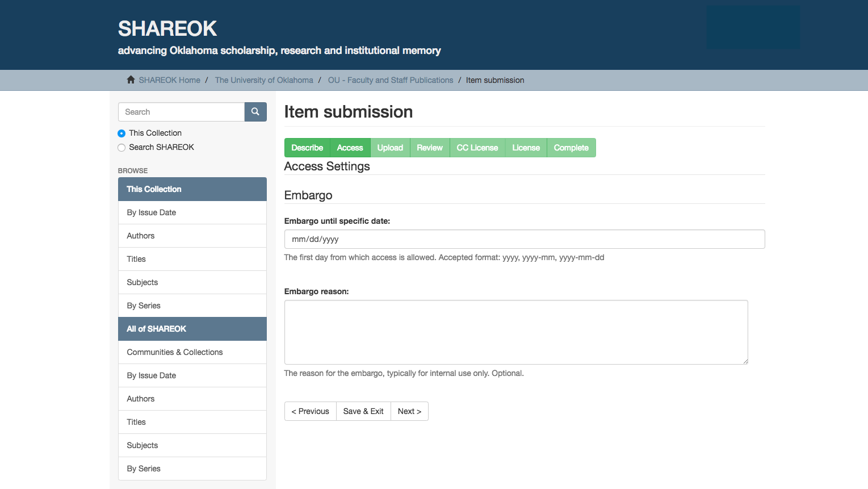The height and width of the screenshot is (489, 868).
Task: Open the CC License step
Action: [x=477, y=148]
